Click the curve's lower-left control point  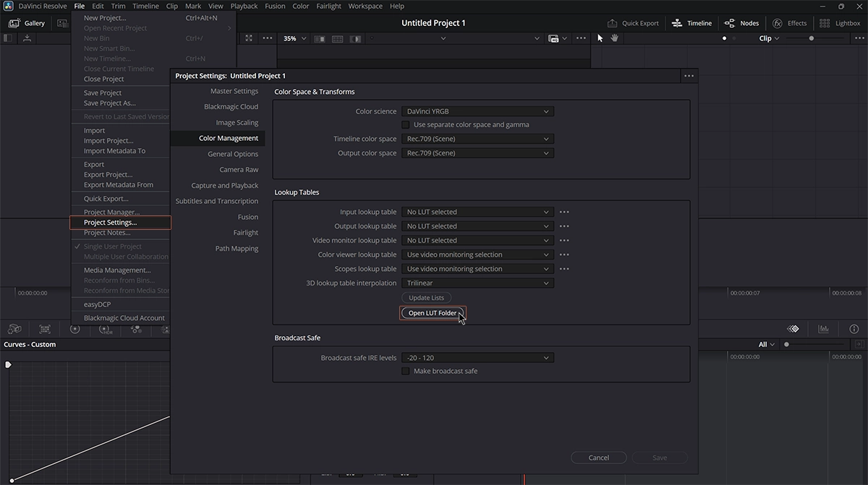(11, 480)
